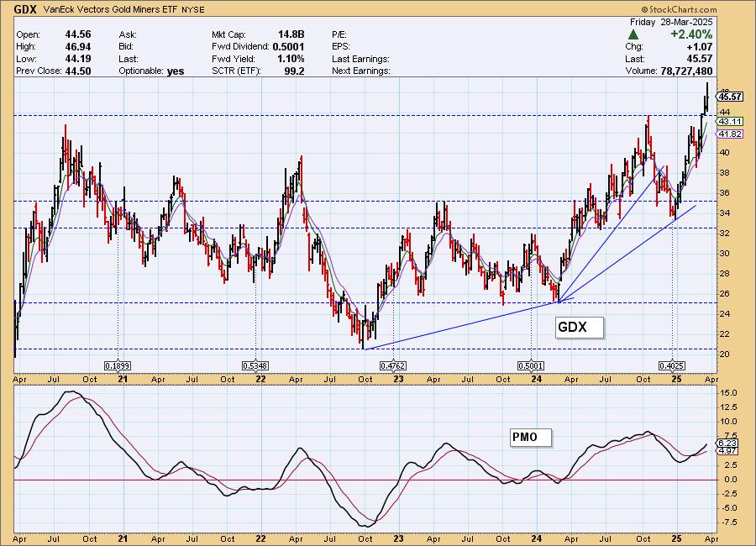
Task: Click the VanEck Vectors Gold Miners ETF title
Action: (x=110, y=9)
